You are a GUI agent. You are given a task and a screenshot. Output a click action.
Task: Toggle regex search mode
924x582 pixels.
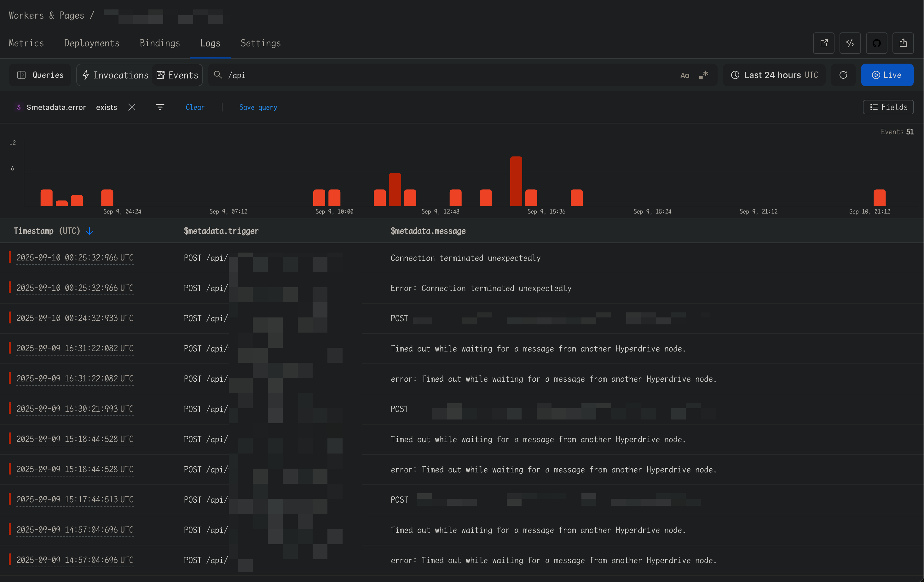click(703, 75)
